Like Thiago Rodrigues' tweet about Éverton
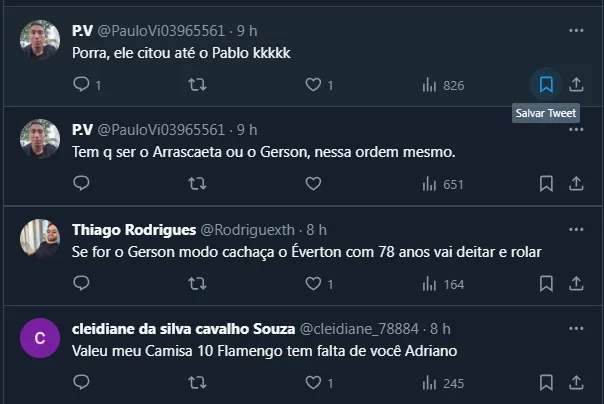The width and height of the screenshot is (604, 404). (313, 284)
